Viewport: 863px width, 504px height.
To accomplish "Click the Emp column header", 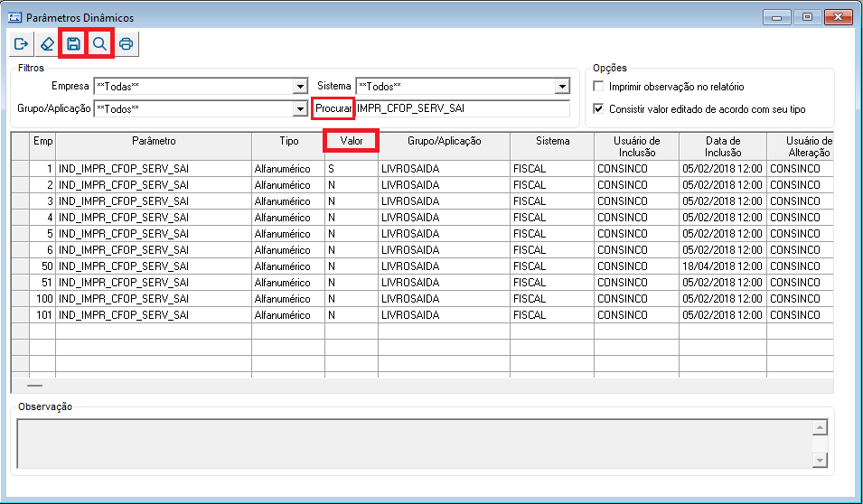I will click(43, 146).
